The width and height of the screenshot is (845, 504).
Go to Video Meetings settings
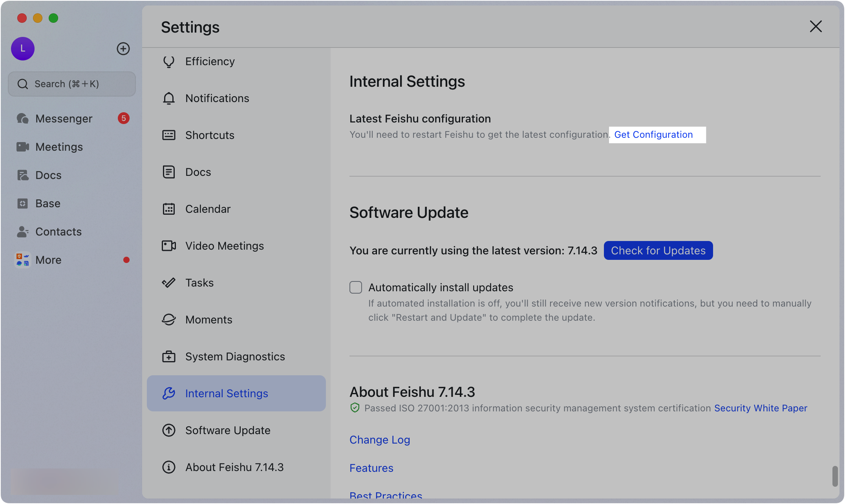(236, 246)
